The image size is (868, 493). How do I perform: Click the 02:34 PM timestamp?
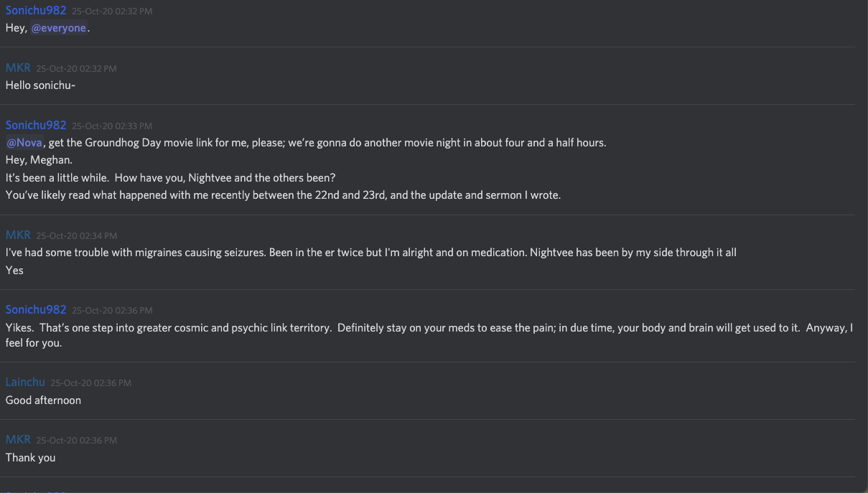coord(76,235)
